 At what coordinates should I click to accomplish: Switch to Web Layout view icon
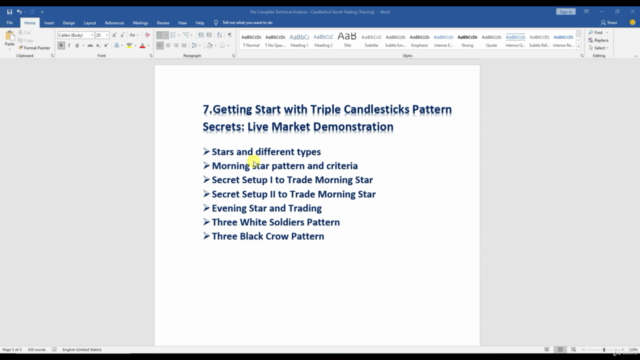tap(573, 349)
